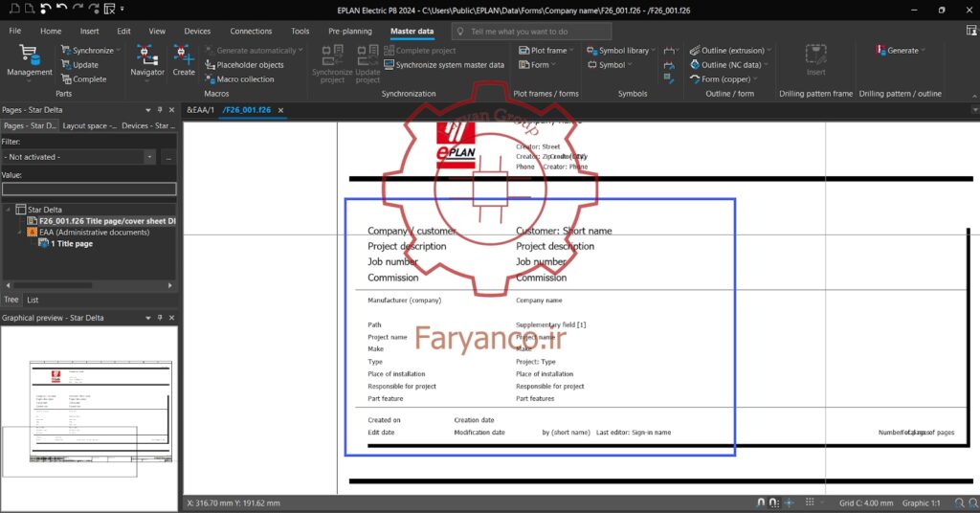Viewport: 980px width, 513px height.
Task: Toggle snap to grid in status bar
Action: click(x=761, y=503)
